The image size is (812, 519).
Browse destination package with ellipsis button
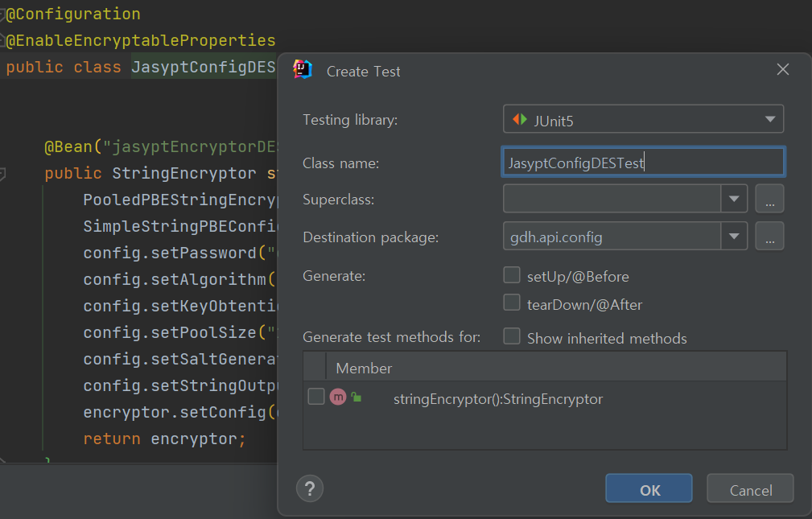tap(769, 237)
